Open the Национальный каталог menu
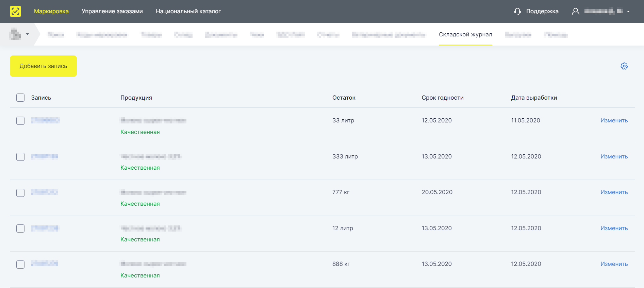The image size is (644, 288). point(188,11)
